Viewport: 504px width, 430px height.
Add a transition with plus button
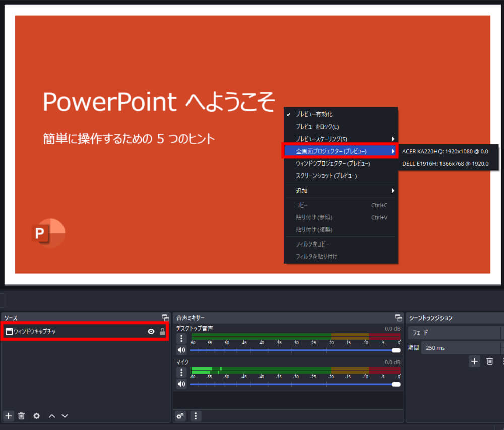pyautogui.click(x=474, y=361)
